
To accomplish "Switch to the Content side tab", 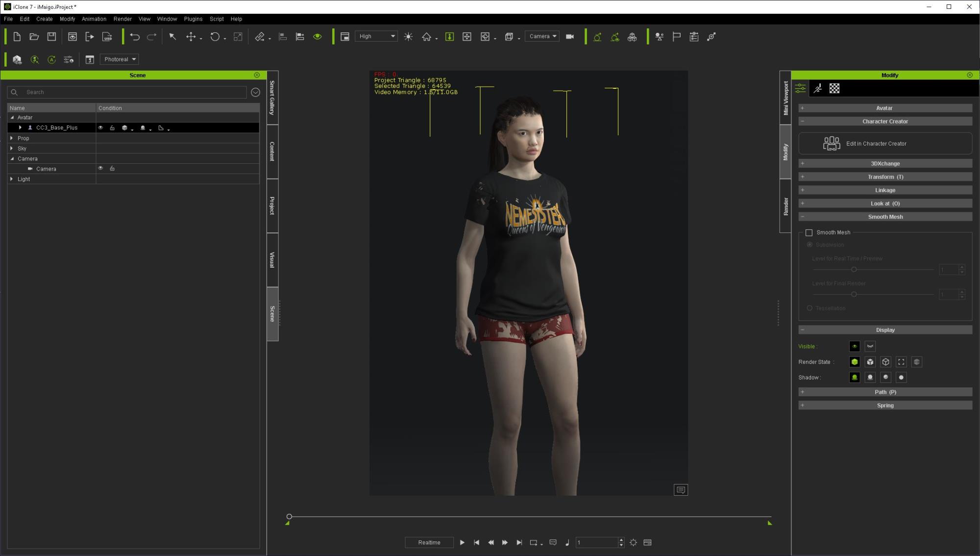I will click(272, 152).
